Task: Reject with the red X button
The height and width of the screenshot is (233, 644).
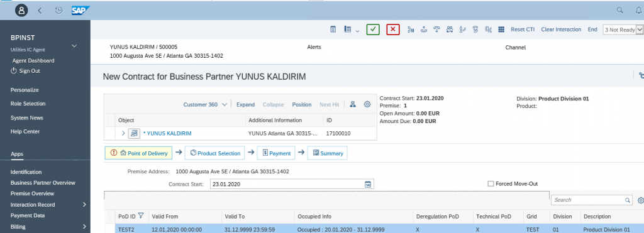Action: click(x=393, y=30)
